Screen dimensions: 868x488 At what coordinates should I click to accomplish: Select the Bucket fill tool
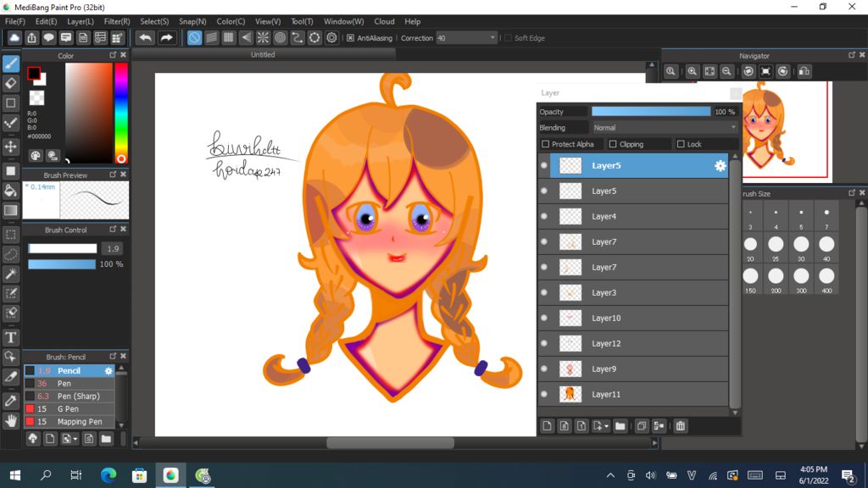(10, 191)
